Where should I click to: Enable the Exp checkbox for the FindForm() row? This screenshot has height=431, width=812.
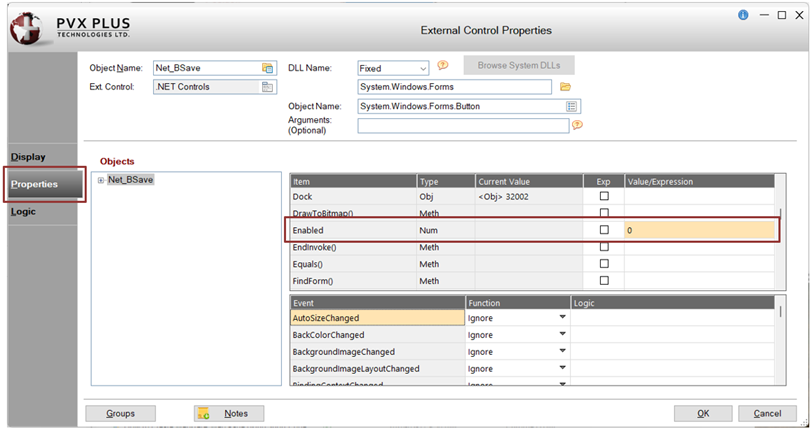click(604, 280)
